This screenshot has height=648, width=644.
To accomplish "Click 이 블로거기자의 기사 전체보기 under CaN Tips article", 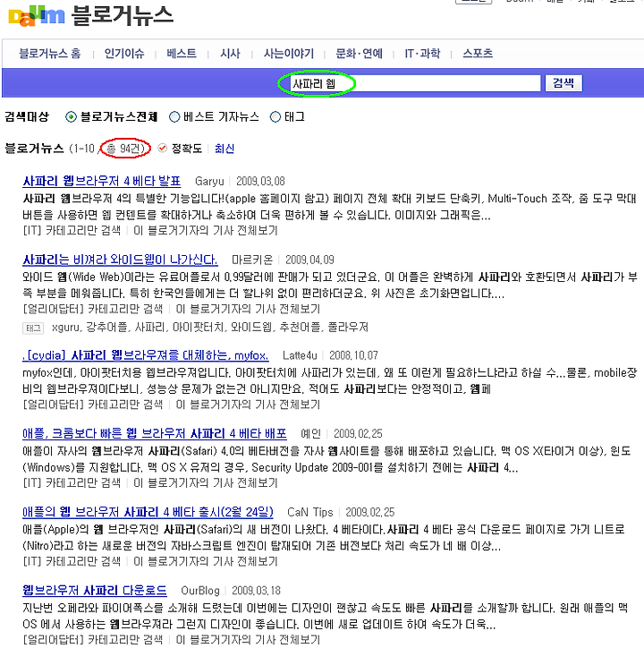I will (206, 561).
